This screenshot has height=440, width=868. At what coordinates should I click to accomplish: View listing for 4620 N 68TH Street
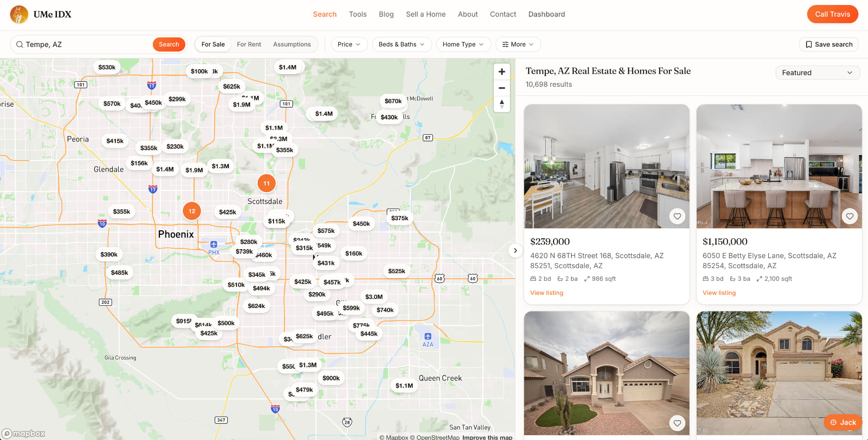547,293
